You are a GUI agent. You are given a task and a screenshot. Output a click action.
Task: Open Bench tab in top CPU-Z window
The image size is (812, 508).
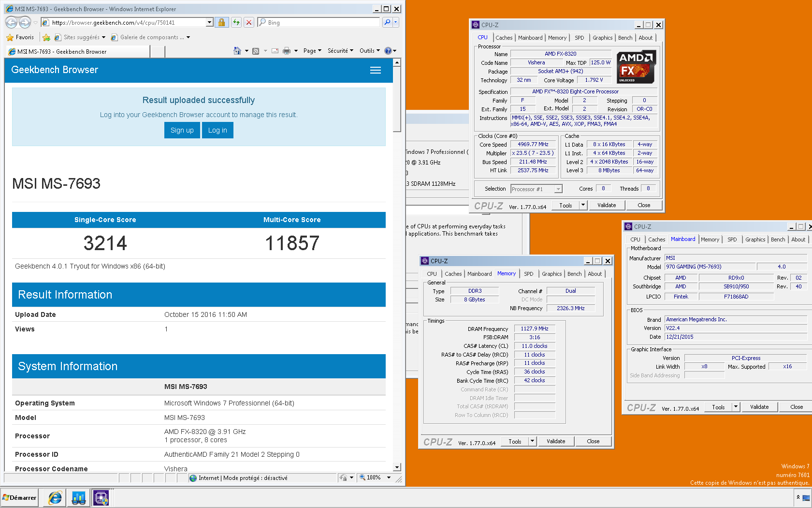pos(625,38)
